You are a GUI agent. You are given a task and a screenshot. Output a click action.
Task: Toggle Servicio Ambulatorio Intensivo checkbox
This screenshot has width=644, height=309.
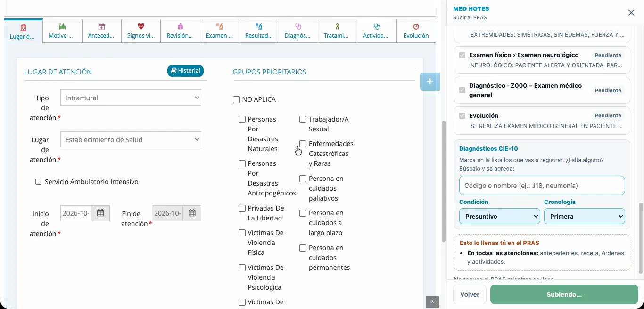(39, 182)
